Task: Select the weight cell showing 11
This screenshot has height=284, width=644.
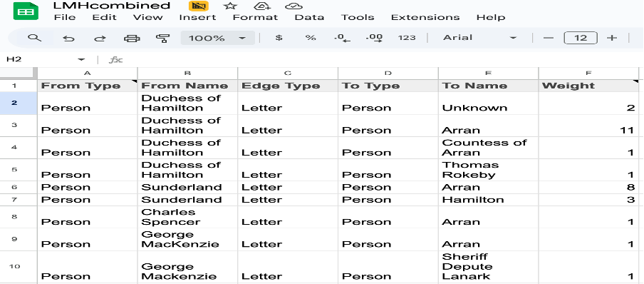Action: [x=588, y=126]
